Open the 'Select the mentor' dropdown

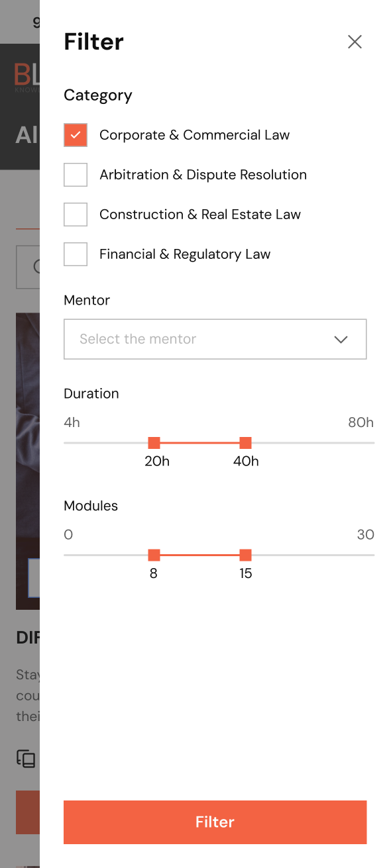coord(215,339)
